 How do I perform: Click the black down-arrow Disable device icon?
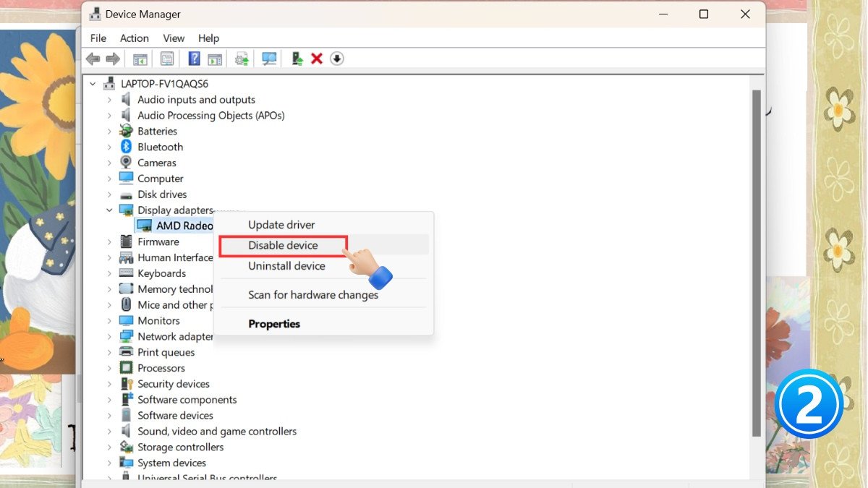(x=336, y=59)
